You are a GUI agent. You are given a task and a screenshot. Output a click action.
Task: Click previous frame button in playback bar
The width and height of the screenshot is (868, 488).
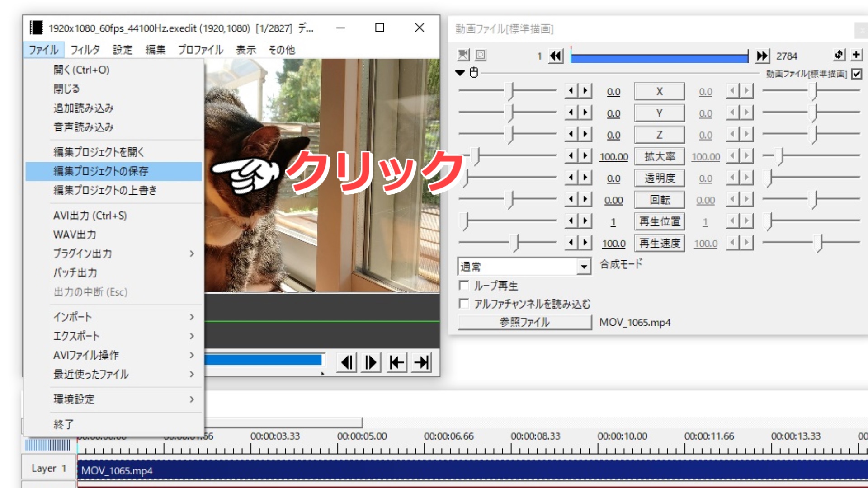point(347,362)
